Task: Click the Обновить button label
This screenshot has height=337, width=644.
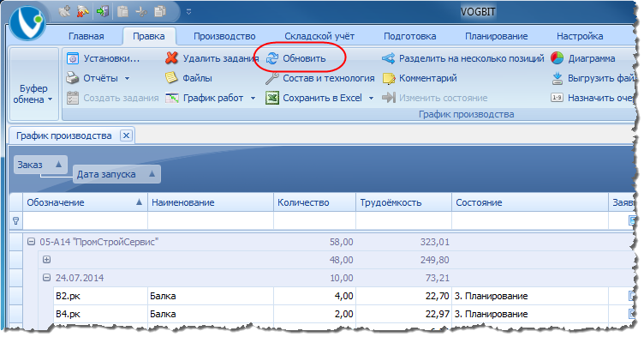Action: pyautogui.click(x=304, y=58)
